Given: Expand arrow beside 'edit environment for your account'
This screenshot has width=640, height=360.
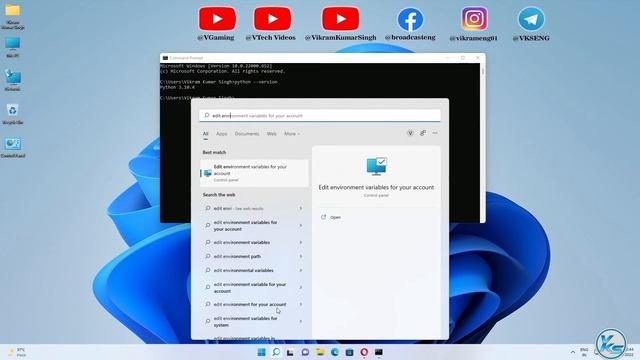Looking at the screenshot, I should tap(301, 304).
